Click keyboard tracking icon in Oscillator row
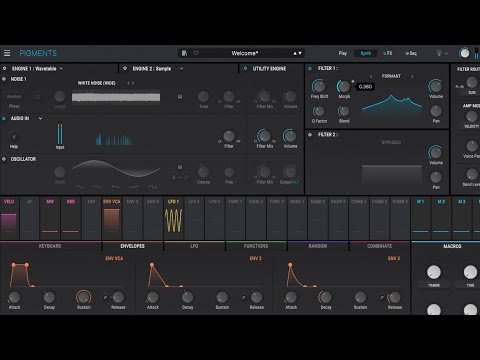The width and height of the screenshot is (480, 360). [180, 167]
